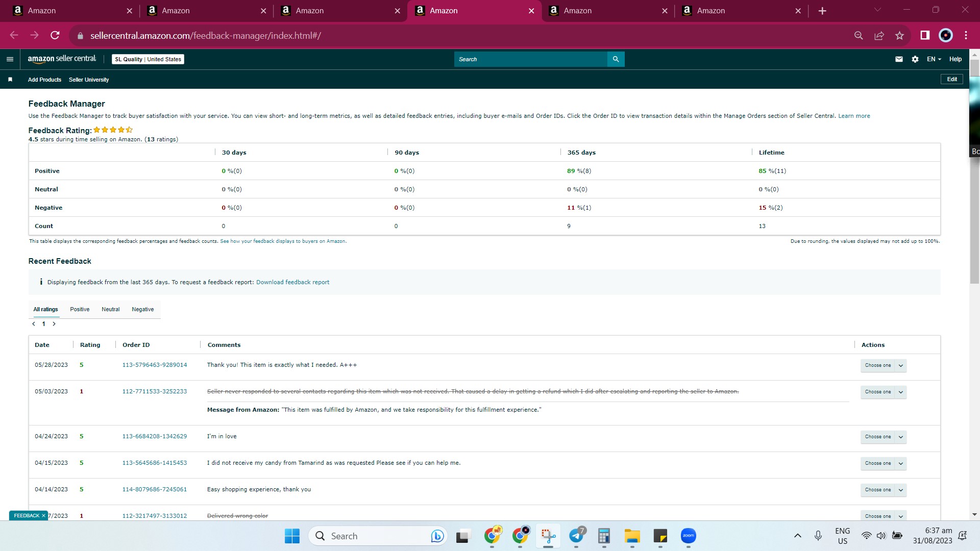The width and height of the screenshot is (980, 551).
Task: Switch to the first Amazon browser tab
Action: pyautogui.click(x=71, y=11)
